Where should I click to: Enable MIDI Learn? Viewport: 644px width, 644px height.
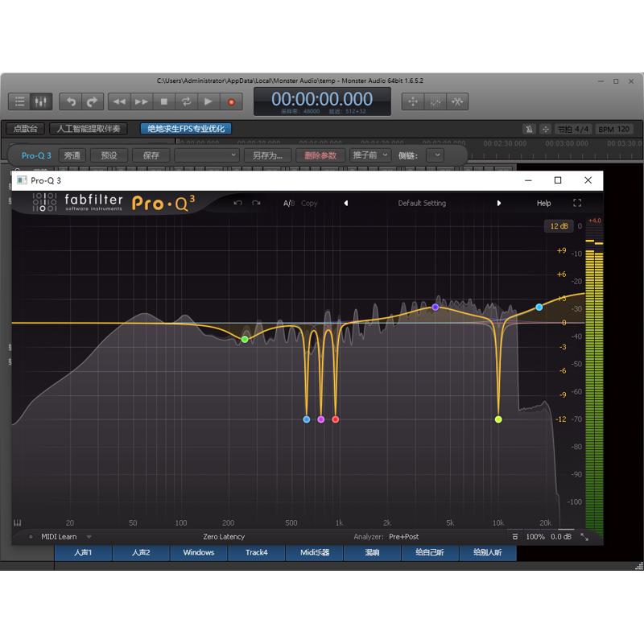59,536
